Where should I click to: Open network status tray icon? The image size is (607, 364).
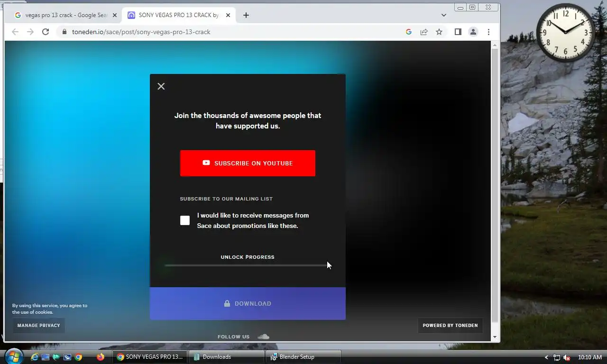(x=557, y=357)
